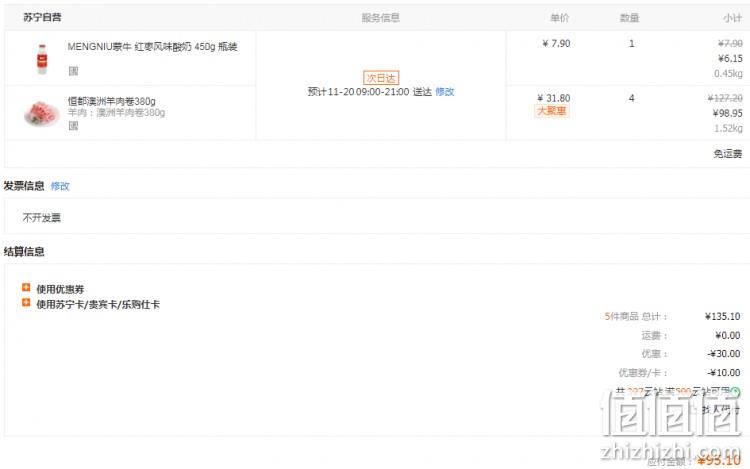Click the 免运费 shipping label

[x=728, y=153]
